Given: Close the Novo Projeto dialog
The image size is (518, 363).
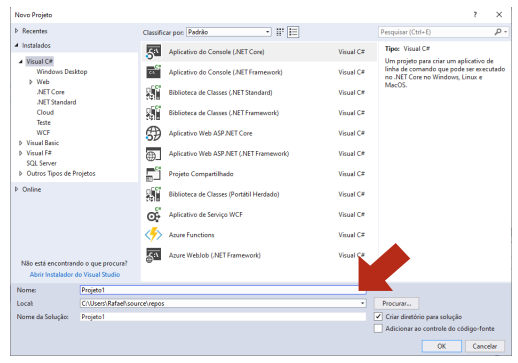Looking at the screenshot, I should [x=499, y=14].
